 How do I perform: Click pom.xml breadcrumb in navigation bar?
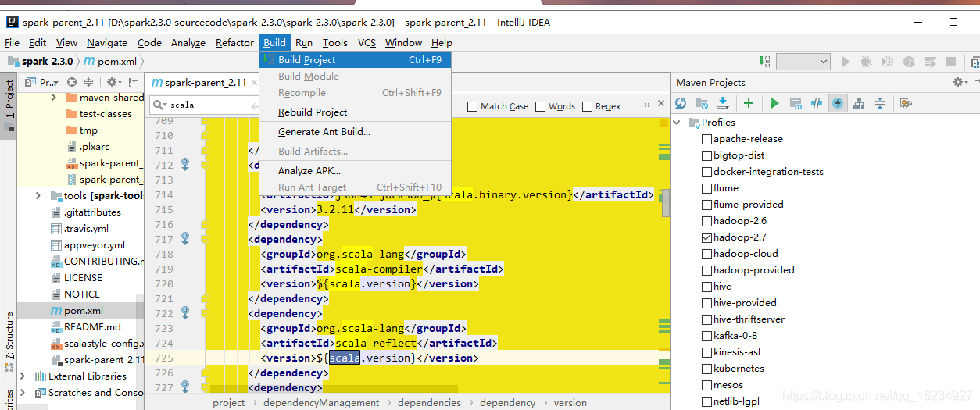click(x=110, y=61)
